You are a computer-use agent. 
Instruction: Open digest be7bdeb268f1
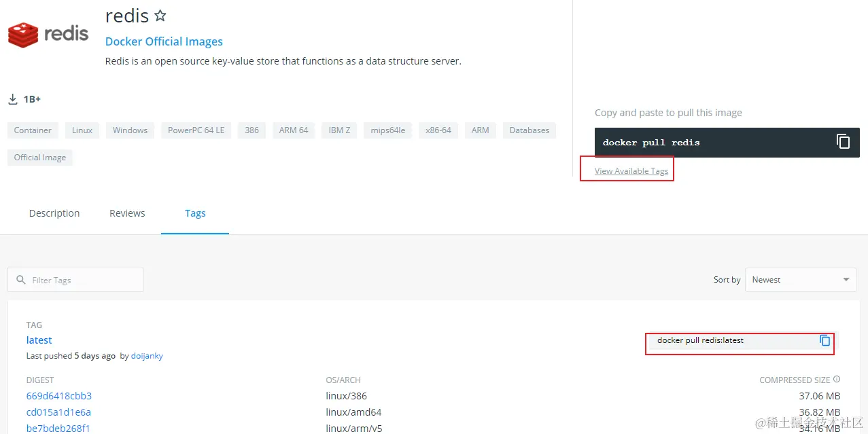coord(58,429)
